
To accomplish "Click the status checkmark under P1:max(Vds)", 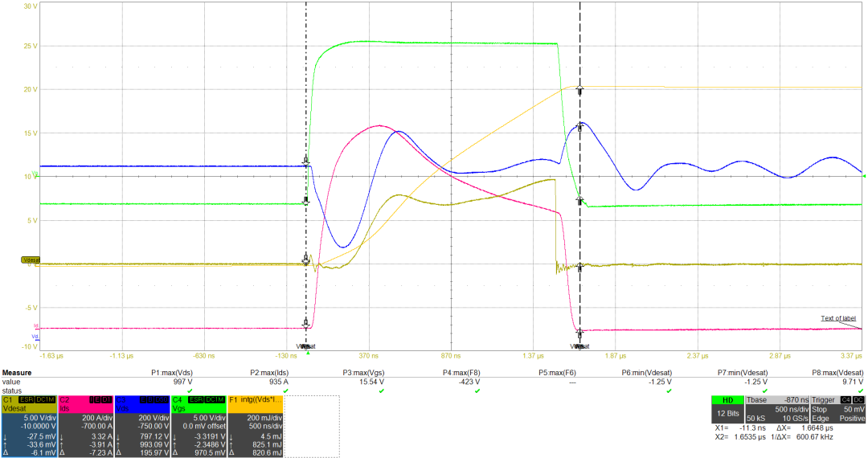I will pos(190,391).
